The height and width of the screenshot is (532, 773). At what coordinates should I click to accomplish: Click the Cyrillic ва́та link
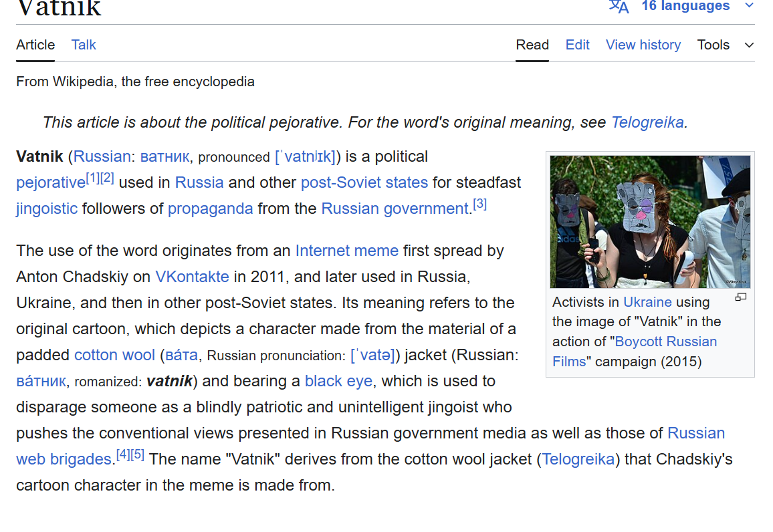pos(181,355)
